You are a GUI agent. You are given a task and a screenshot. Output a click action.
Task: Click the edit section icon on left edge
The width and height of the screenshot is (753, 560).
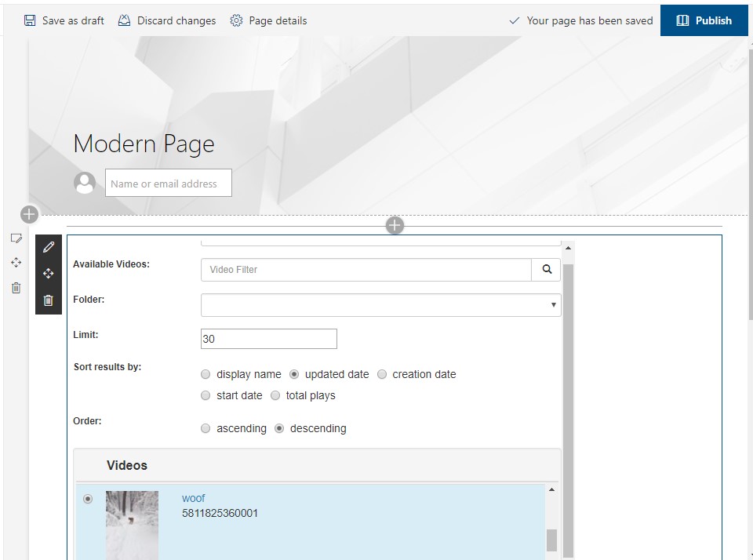pos(16,238)
